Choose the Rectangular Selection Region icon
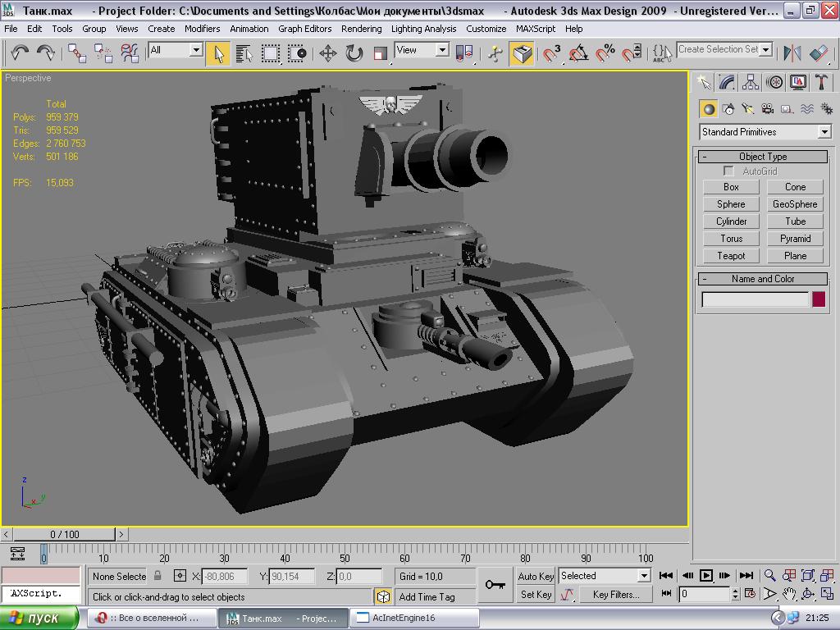This screenshot has width=840, height=630. (271, 53)
